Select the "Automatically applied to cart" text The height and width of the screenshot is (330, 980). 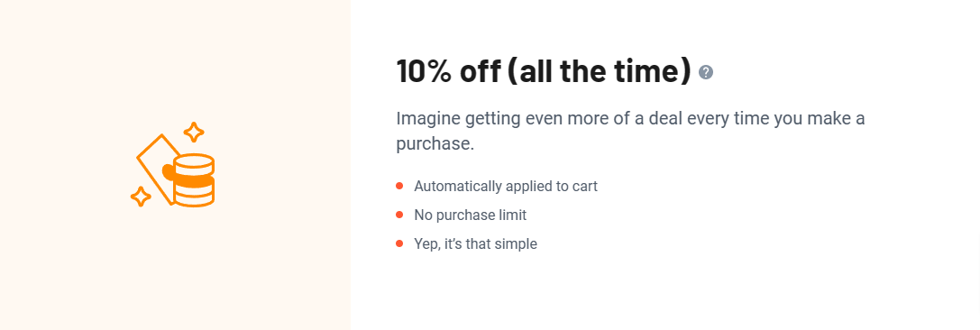click(506, 187)
